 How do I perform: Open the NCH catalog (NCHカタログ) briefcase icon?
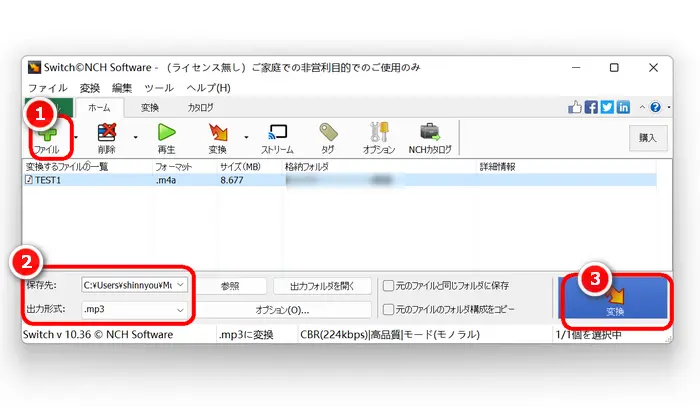(430, 137)
